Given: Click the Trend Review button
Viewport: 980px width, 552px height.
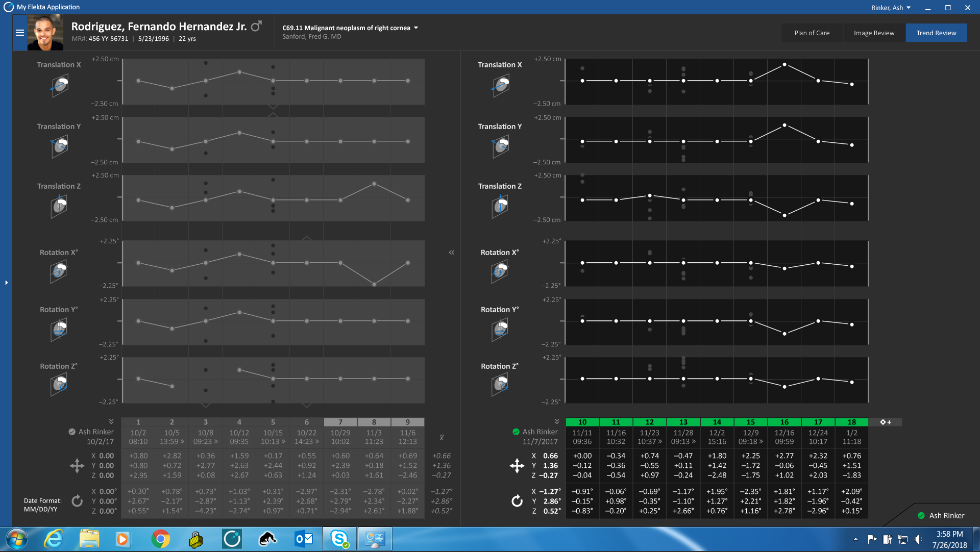Looking at the screenshot, I should click(936, 32).
